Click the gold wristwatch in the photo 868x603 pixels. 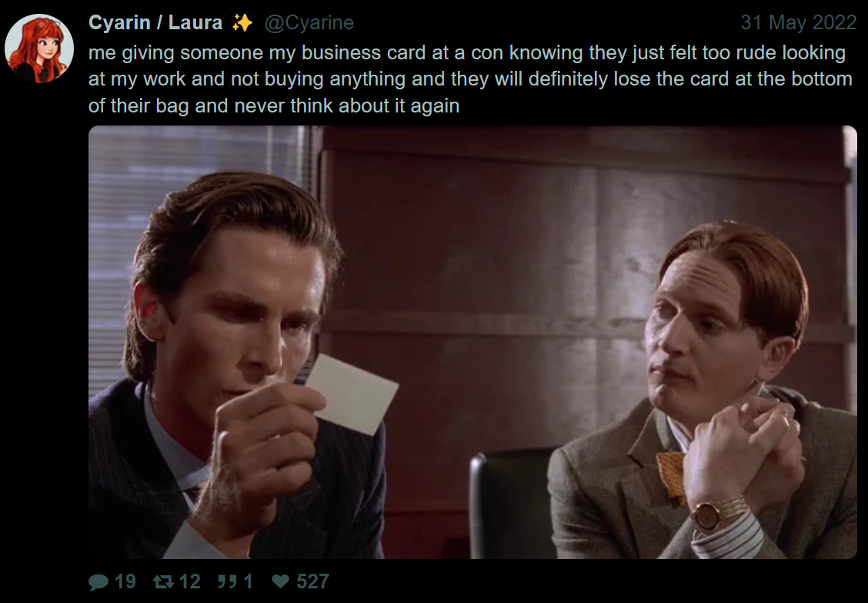click(x=718, y=513)
